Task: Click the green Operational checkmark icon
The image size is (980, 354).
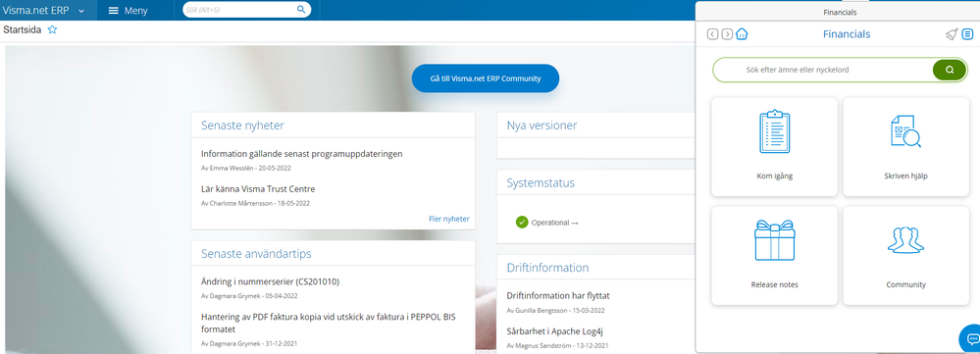Action: coord(522,222)
